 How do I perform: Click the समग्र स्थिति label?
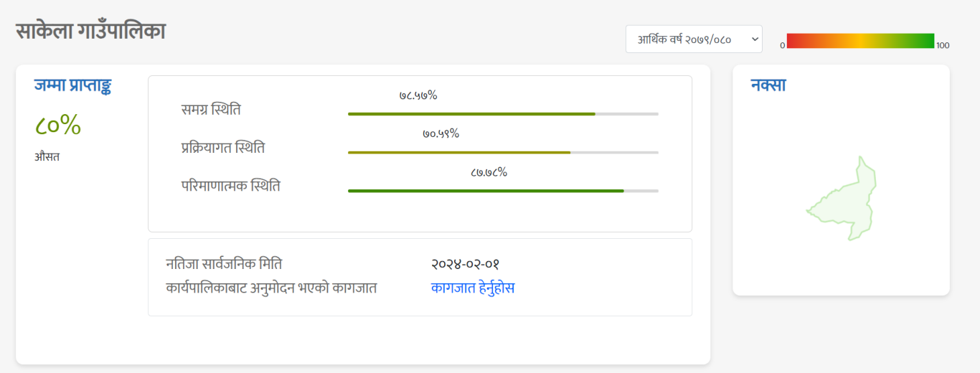click(211, 110)
